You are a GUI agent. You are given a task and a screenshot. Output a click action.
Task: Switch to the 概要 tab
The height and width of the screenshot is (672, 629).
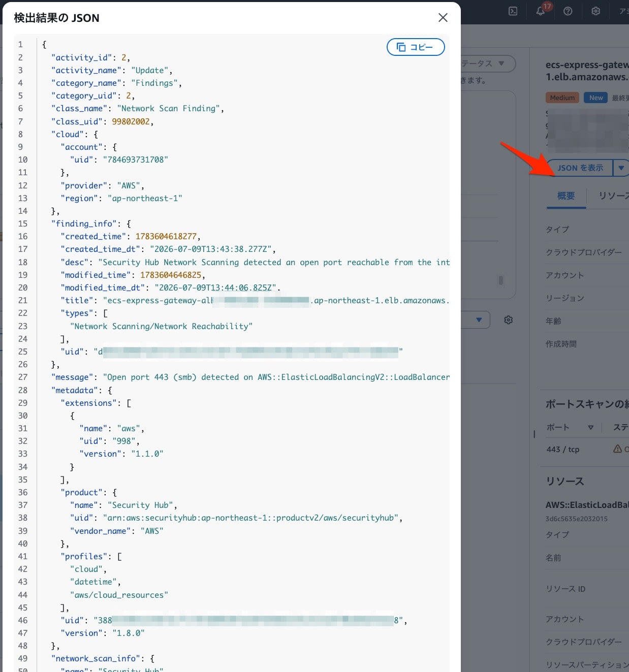pyautogui.click(x=566, y=196)
